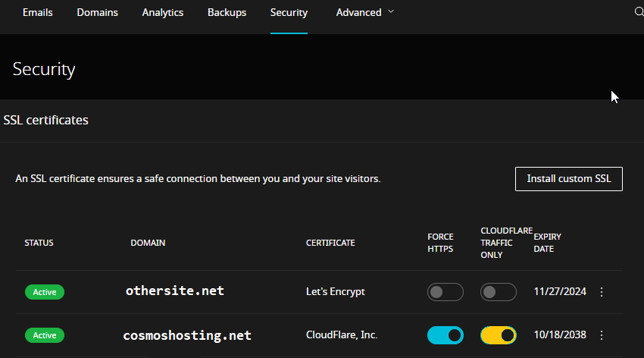Select the Backups tab
The height and width of the screenshot is (358, 644).
pos(227,12)
